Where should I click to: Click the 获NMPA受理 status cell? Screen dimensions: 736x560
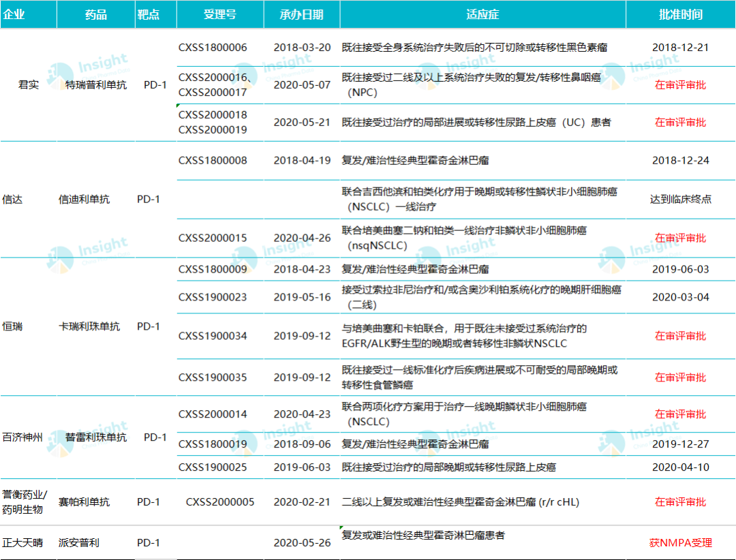(681, 543)
